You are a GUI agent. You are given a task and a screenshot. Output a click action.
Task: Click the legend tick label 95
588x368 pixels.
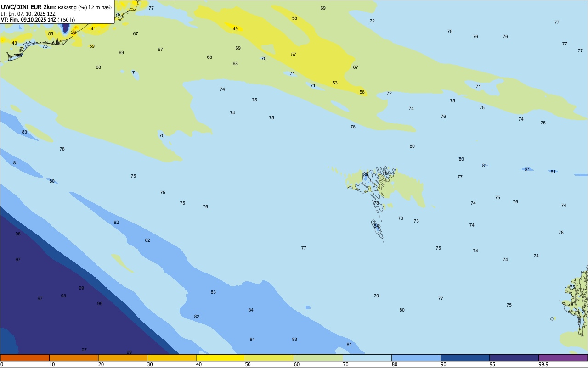pyautogui.click(x=492, y=364)
